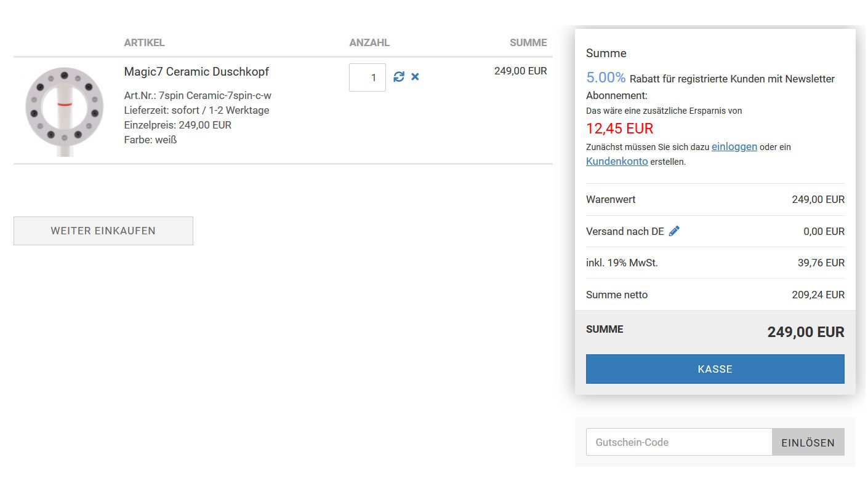Image resolution: width=868 pixels, height=492 pixels.
Task: Open the Magic7 shower head product image
Action: coord(64,111)
